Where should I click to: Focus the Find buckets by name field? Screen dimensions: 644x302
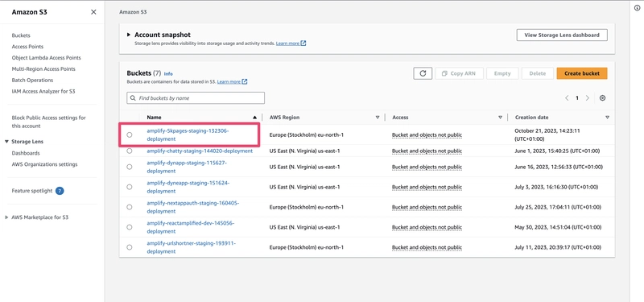click(x=196, y=98)
